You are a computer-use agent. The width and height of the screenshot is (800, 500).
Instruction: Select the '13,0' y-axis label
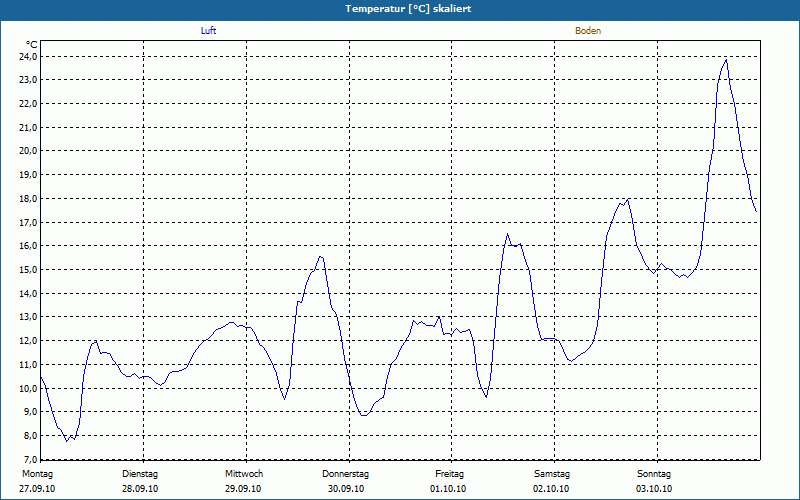(x=28, y=317)
